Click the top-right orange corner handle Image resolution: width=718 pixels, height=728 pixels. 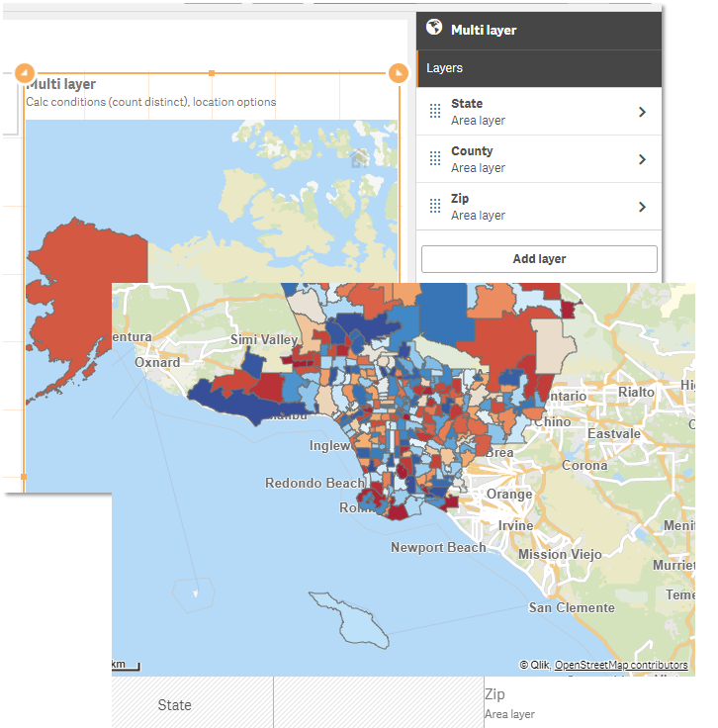point(398,73)
